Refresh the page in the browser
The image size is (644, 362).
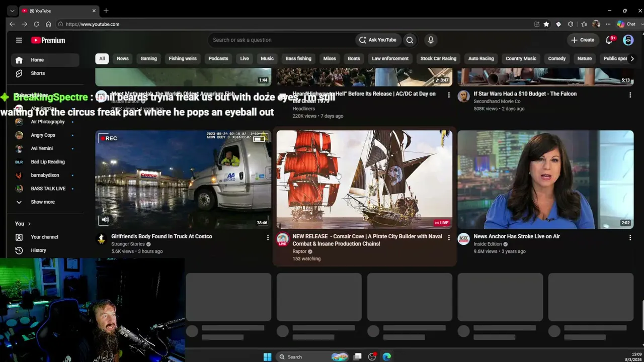pyautogui.click(x=36, y=24)
